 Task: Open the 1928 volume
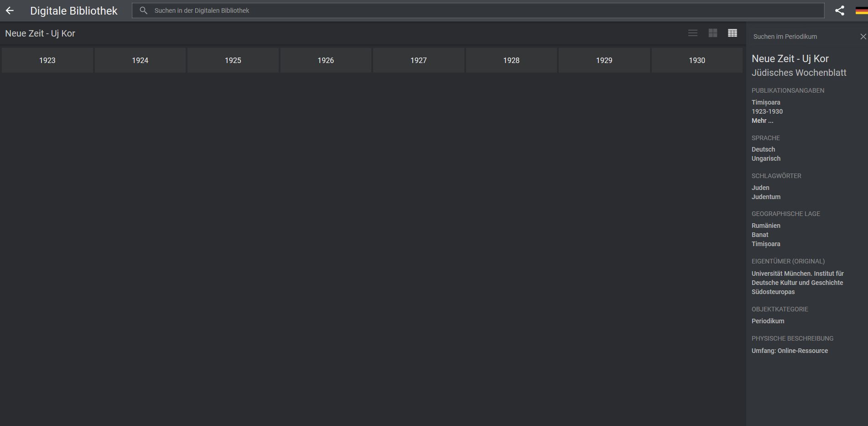tap(511, 60)
